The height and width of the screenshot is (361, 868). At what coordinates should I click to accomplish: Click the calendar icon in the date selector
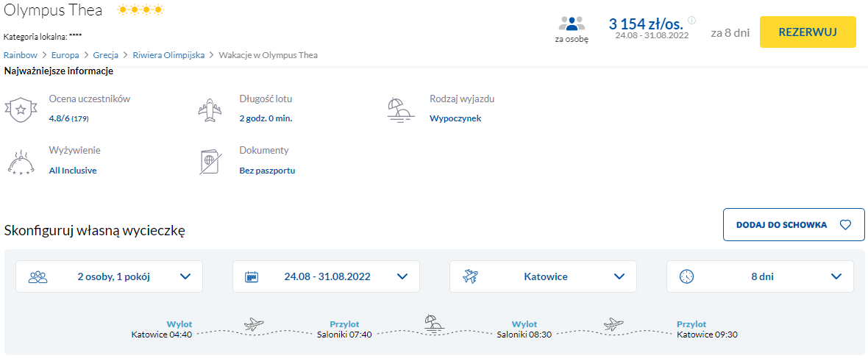pyautogui.click(x=252, y=276)
